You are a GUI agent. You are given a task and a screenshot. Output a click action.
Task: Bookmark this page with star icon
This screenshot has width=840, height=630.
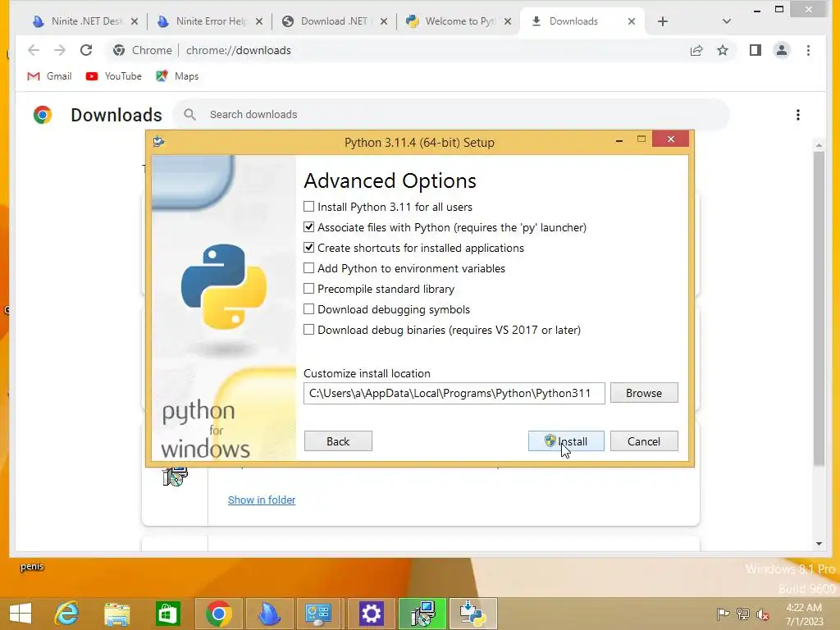tap(723, 50)
